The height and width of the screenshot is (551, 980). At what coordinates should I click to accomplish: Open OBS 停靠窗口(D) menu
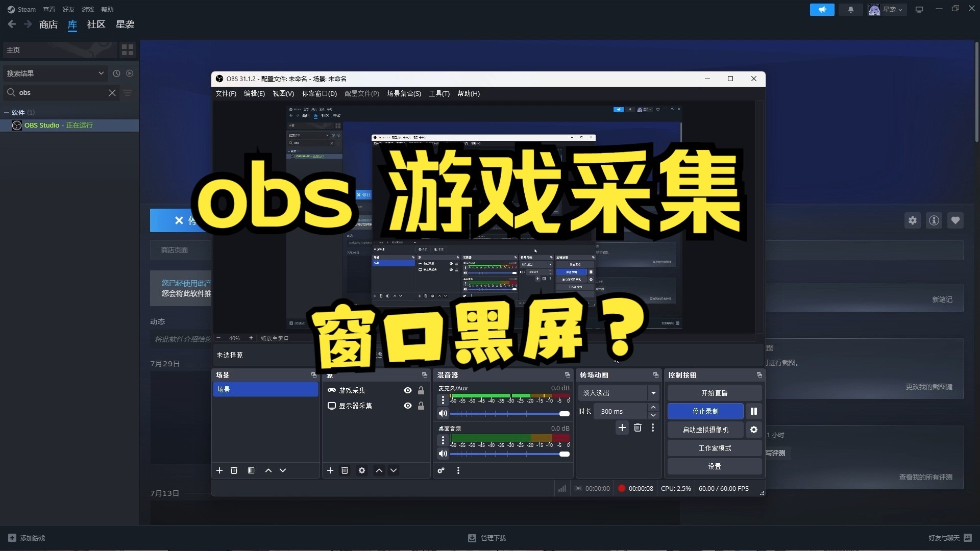[320, 93]
